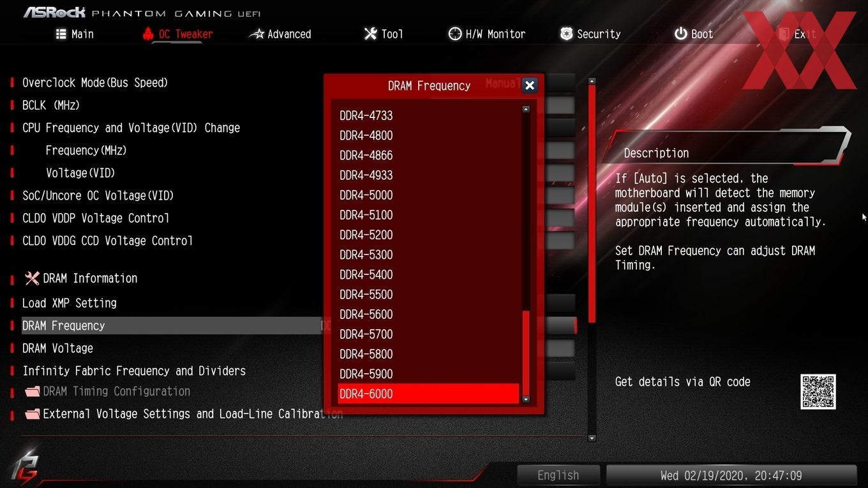Click the Boot power icon

[x=680, y=34]
